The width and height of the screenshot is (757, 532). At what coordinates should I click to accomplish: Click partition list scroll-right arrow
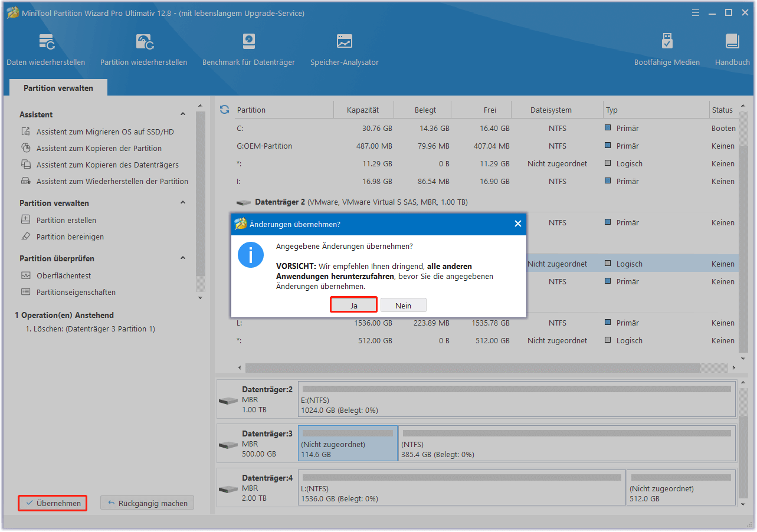[734, 367]
